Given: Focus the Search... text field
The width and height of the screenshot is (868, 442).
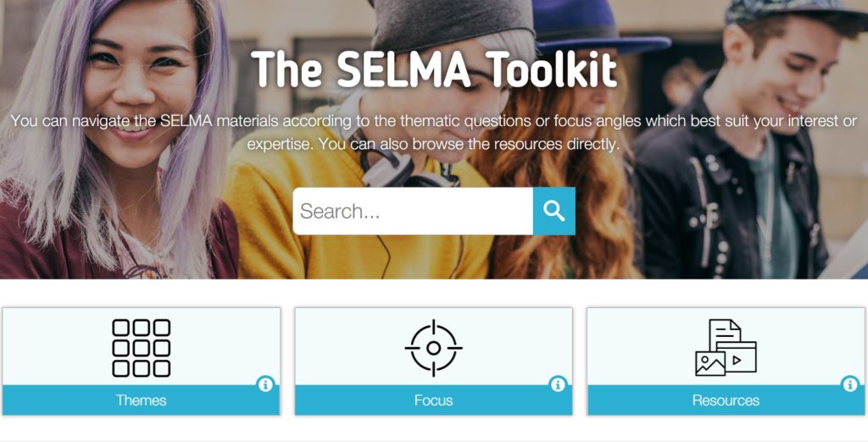Looking at the screenshot, I should click(413, 211).
